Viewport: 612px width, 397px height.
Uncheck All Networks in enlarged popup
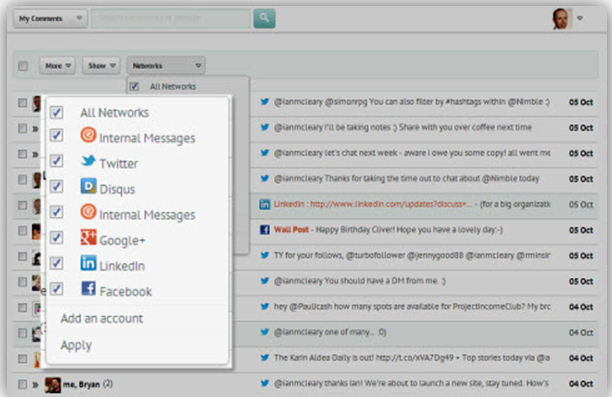pos(57,112)
